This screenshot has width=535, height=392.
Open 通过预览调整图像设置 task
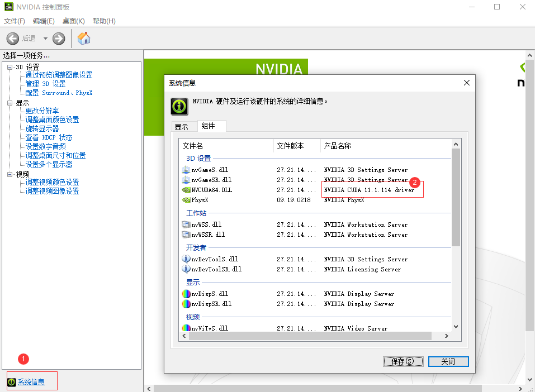(59, 75)
